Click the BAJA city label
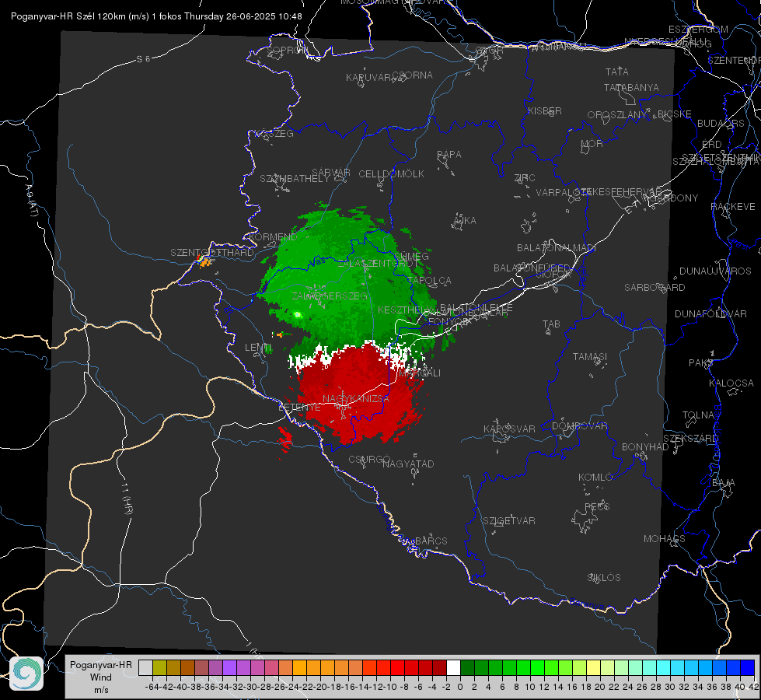This screenshot has width=761, height=700. click(x=724, y=483)
